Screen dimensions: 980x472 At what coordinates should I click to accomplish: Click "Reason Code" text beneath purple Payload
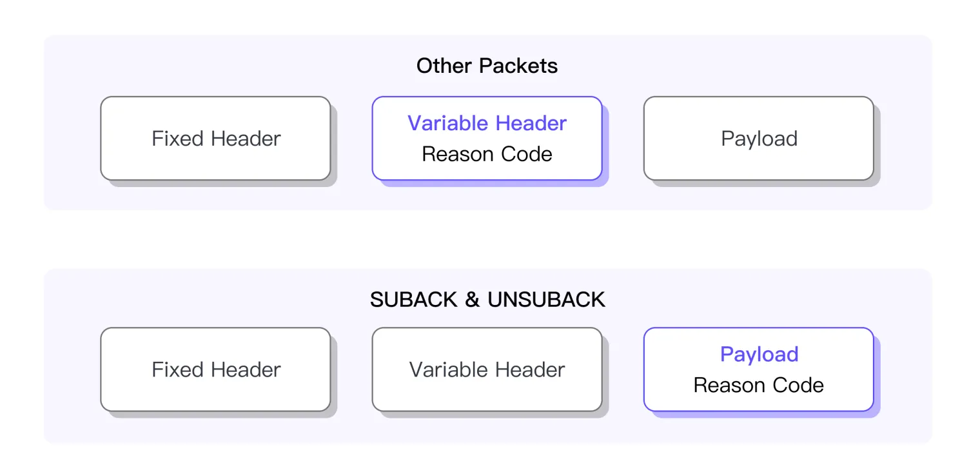pyautogui.click(x=758, y=385)
